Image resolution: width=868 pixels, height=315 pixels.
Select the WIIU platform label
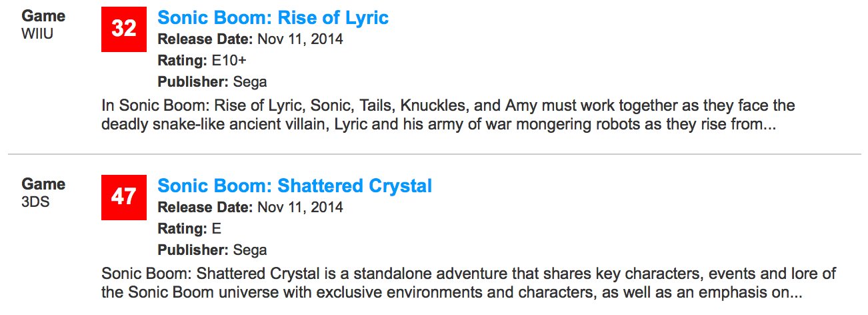[x=37, y=33]
